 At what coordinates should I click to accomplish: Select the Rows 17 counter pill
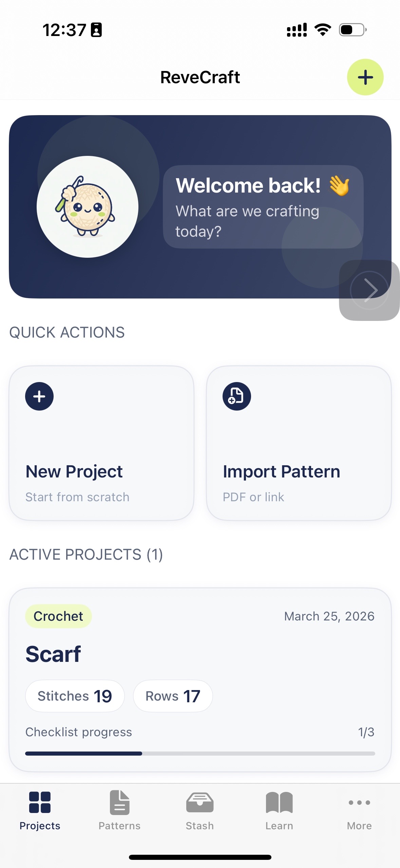coord(173,695)
